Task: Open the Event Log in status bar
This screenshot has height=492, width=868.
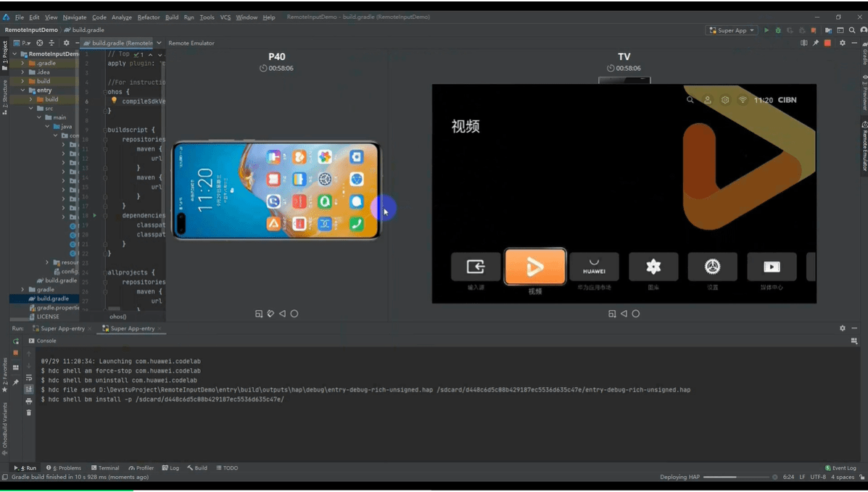Action: [x=840, y=468]
